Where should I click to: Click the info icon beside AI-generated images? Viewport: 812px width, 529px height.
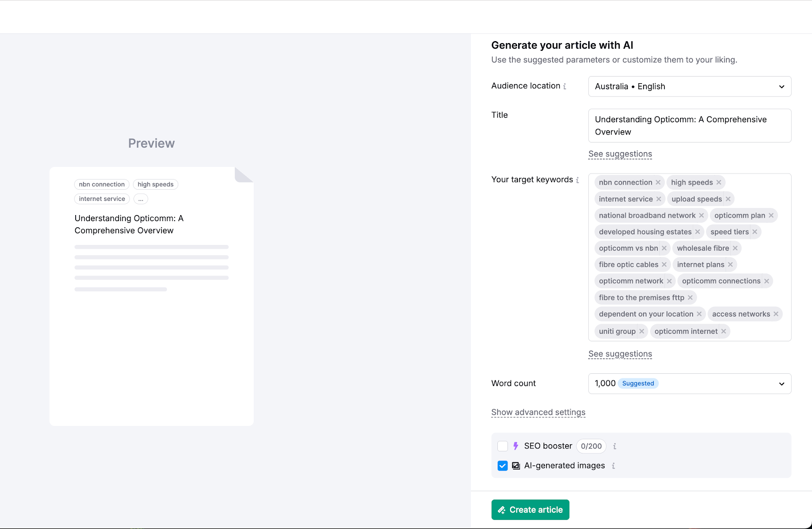pos(613,465)
